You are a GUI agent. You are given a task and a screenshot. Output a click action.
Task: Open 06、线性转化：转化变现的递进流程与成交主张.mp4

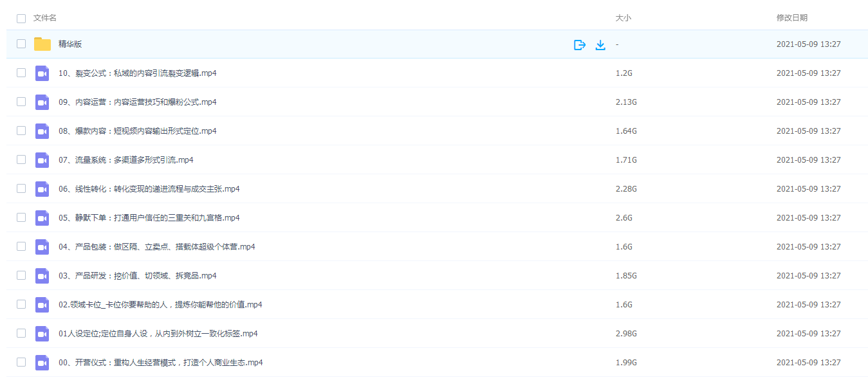click(x=149, y=189)
